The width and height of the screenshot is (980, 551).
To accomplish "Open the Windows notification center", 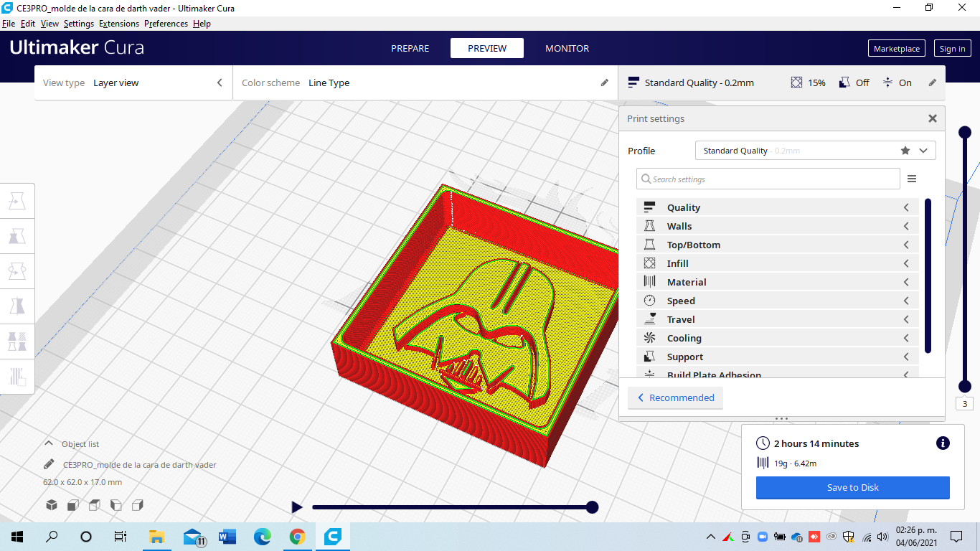I will coord(956,537).
